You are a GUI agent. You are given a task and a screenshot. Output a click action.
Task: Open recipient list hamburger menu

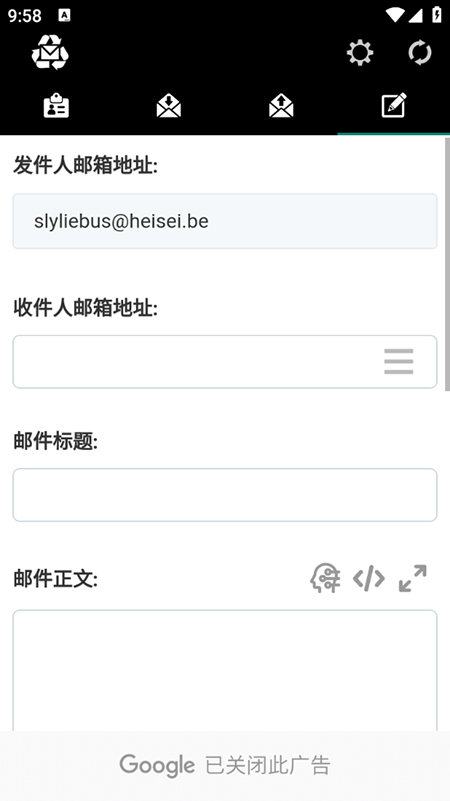398,362
